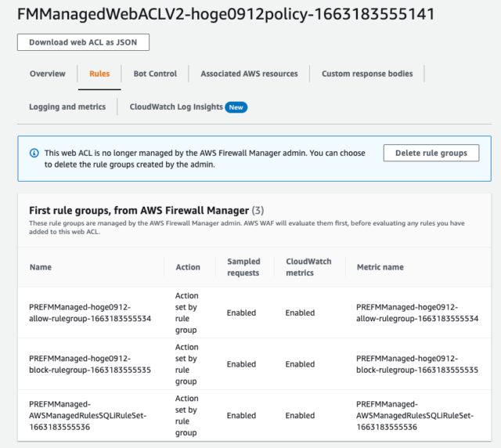Click the Action column header
This screenshot has width=501, height=448.
[x=188, y=267]
